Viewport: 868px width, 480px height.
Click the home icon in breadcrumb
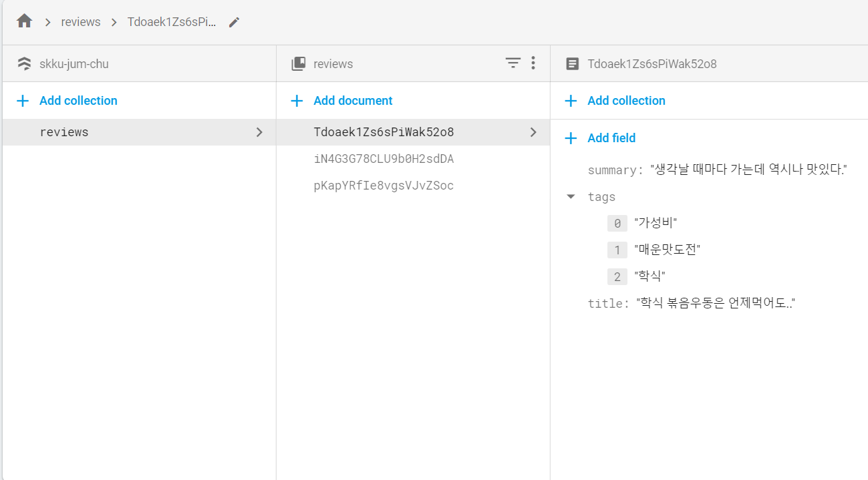25,21
